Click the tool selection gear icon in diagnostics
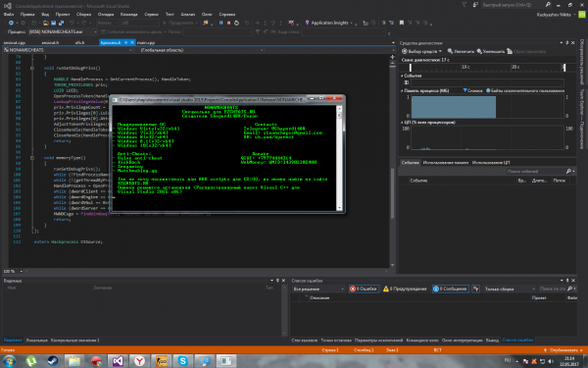The height and width of the screenshot is (368, 588). tap(404, 51)
